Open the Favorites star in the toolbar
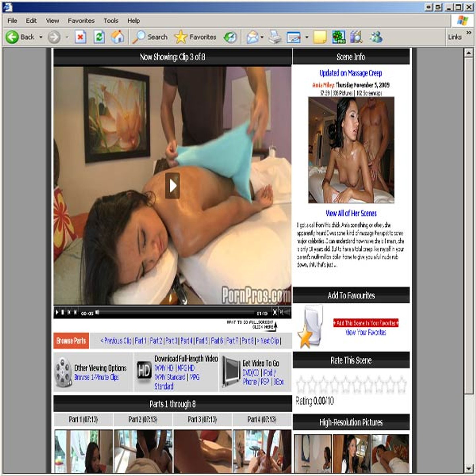Screen dimensions: 476x476 coord(195,37)
